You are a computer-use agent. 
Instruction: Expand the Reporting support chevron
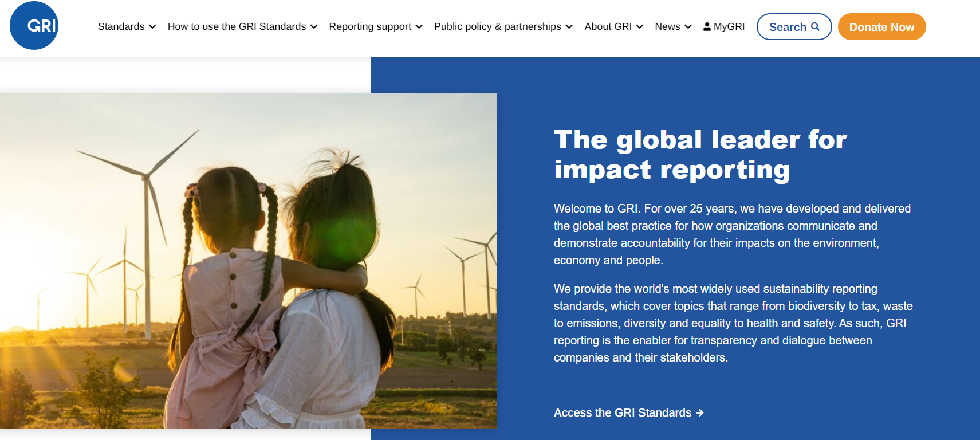(x=419, y=27)
